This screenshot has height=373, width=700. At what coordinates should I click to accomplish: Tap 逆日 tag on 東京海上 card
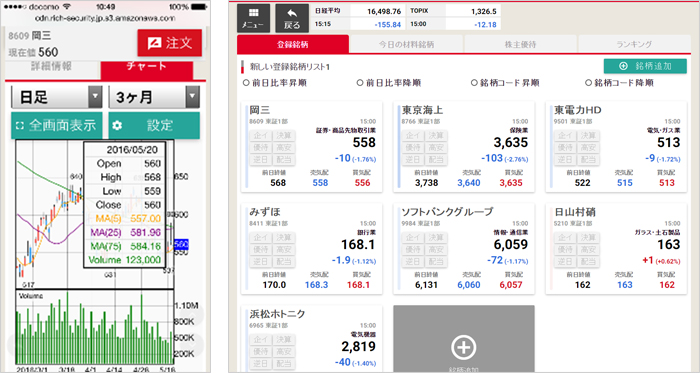click(x=413, y=160)
